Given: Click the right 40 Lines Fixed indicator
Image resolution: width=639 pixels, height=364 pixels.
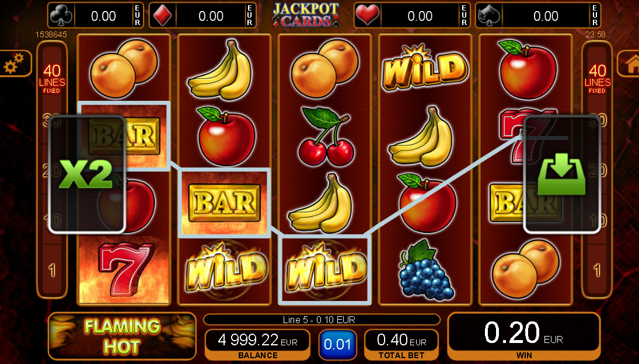Looking at the screenshot, I should pos(597,79).
